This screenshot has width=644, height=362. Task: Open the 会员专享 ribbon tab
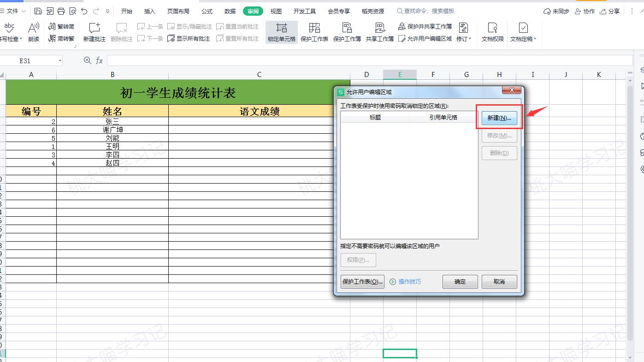tap(339, 11)
